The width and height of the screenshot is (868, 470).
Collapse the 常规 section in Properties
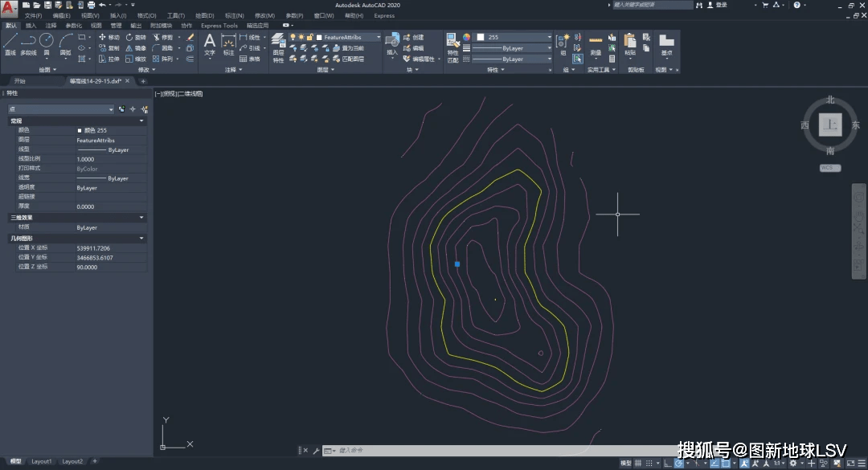click(x=141, y=121)
